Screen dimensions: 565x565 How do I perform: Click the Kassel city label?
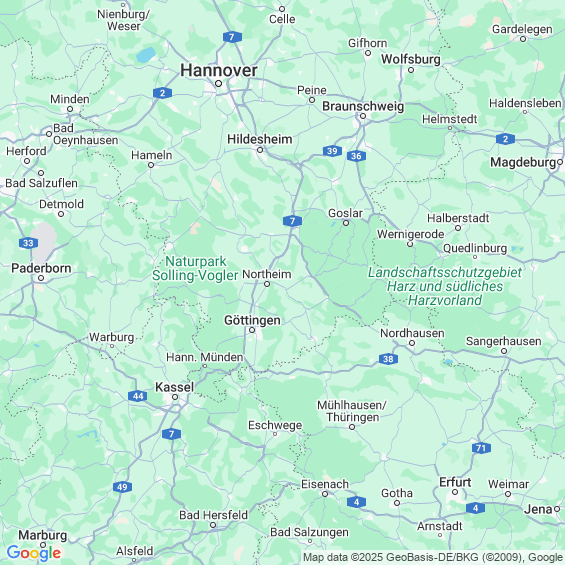[174, 387]
